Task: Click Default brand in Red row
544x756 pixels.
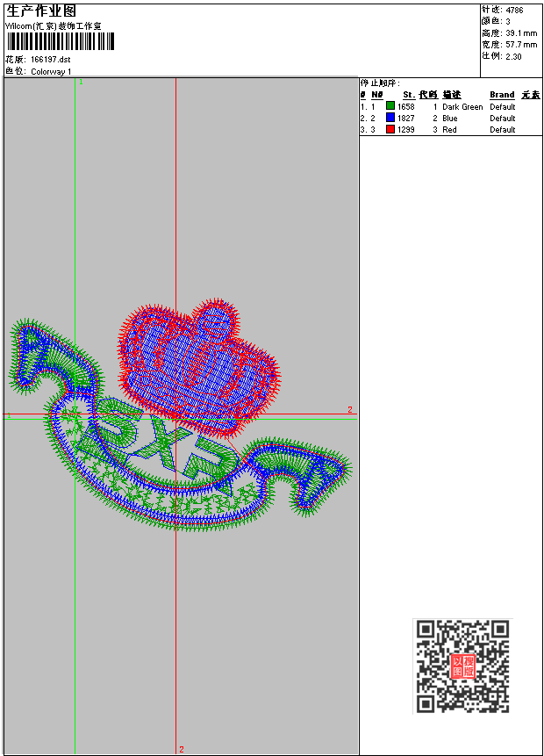Action: pos(503,130)
